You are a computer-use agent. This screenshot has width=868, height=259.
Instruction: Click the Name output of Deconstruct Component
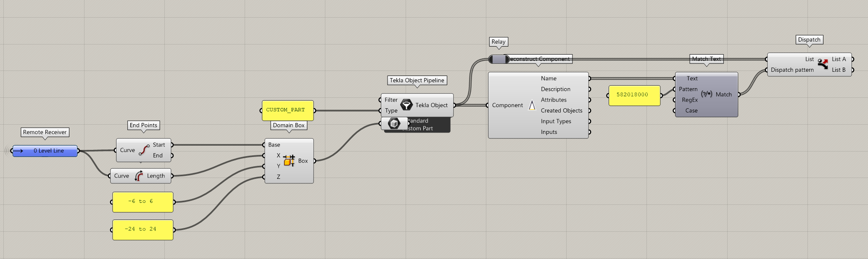pos(549,78)
